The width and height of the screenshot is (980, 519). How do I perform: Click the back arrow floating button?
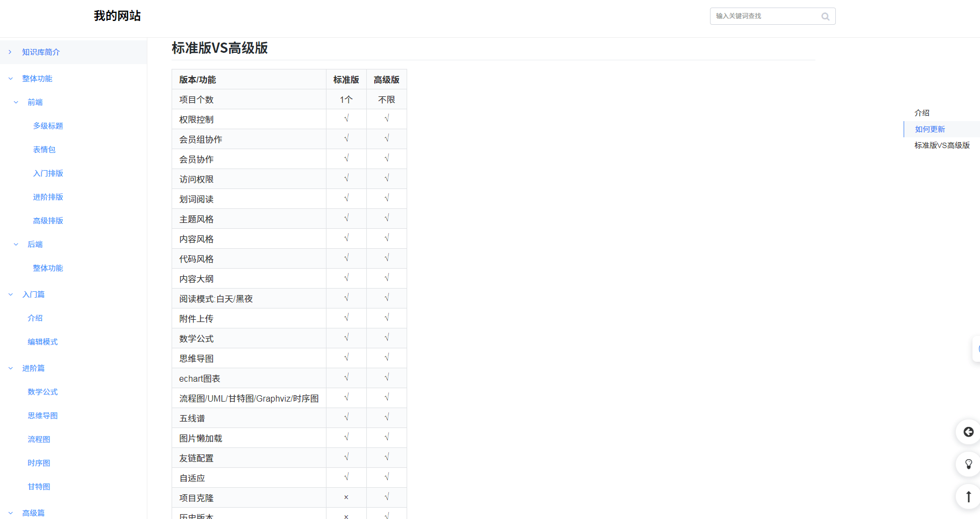coord(968,432)
